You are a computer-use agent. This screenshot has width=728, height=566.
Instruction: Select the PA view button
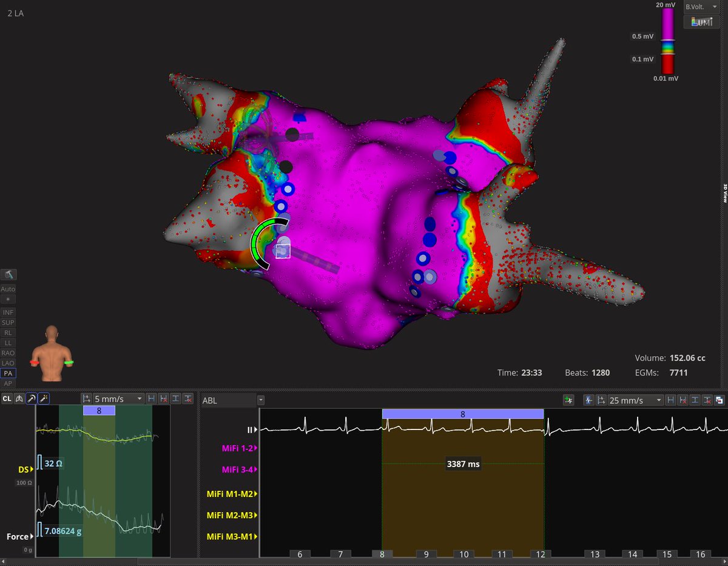[8, 373]
